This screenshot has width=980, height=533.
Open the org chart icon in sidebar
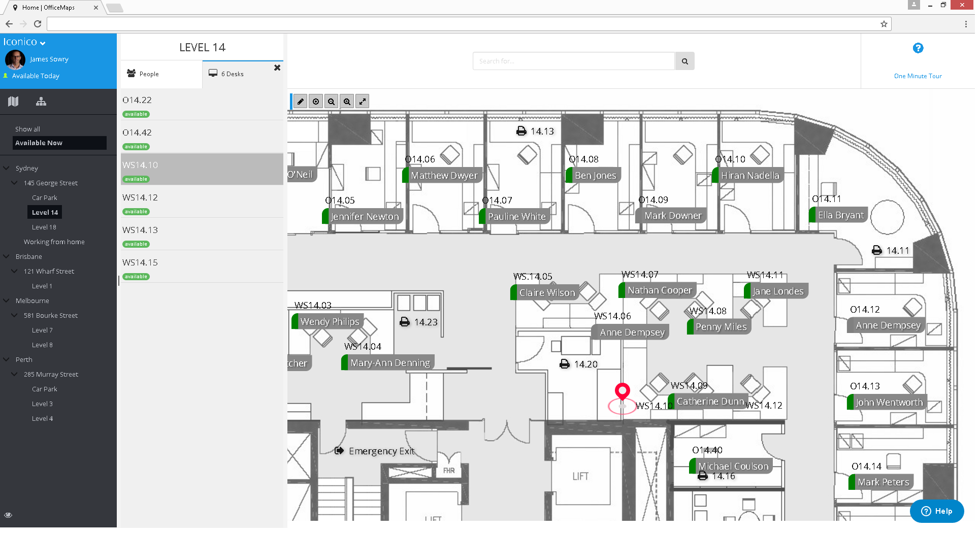41,101
